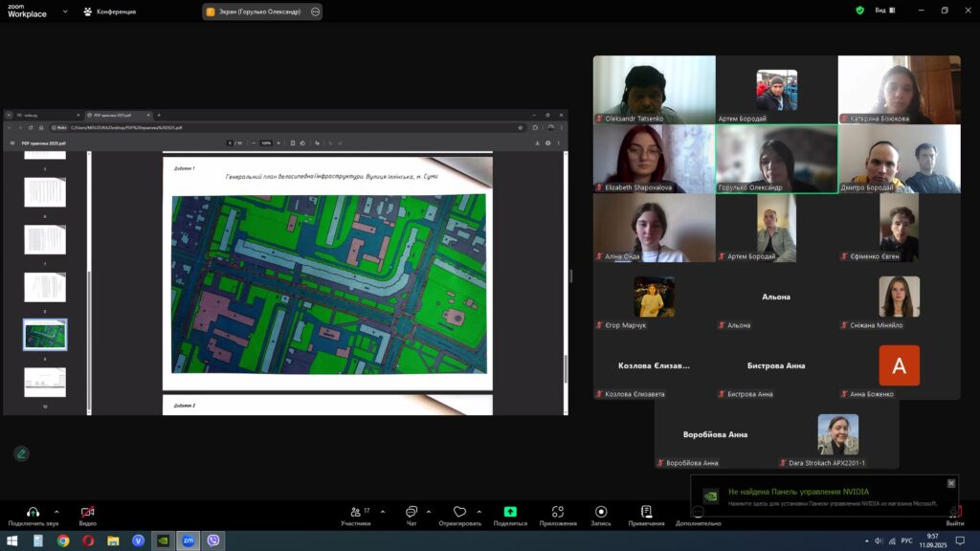Open Opera browser from the taskbar
Viewport: 980px width, 551px height.
[88, 540]
